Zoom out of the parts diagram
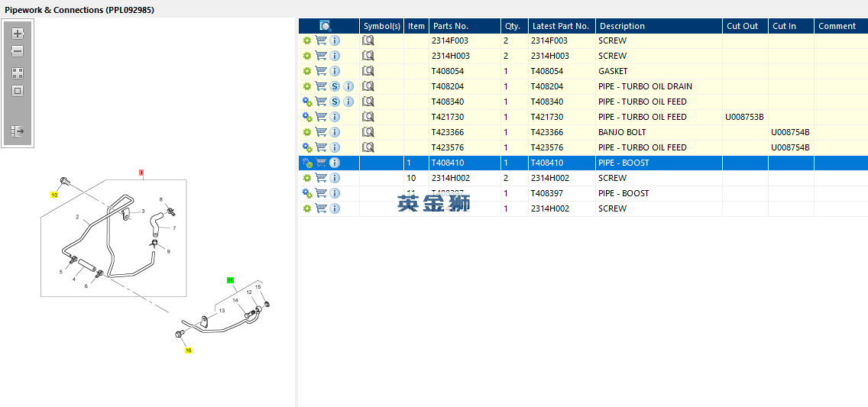 (x=18, y=52)
